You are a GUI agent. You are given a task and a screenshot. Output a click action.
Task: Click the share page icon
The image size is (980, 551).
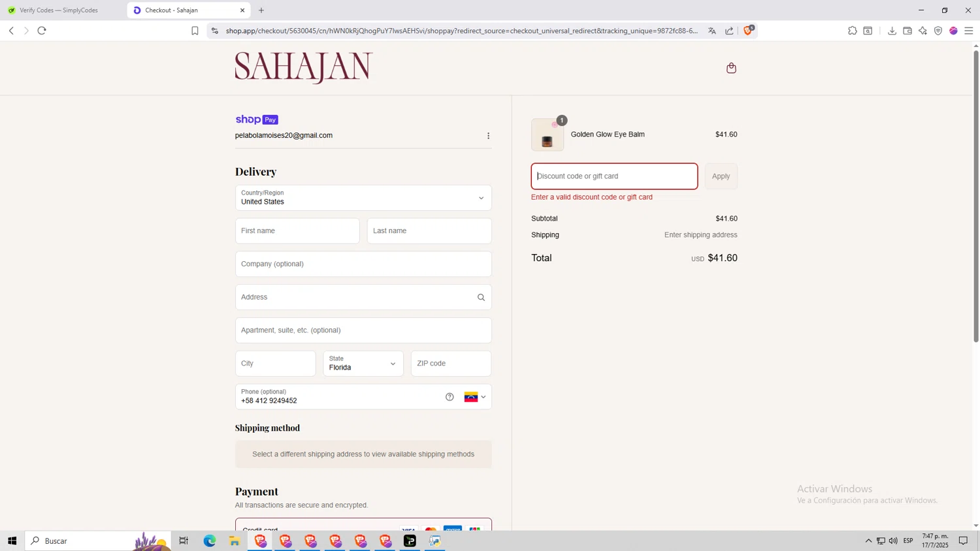click(729, 31)
